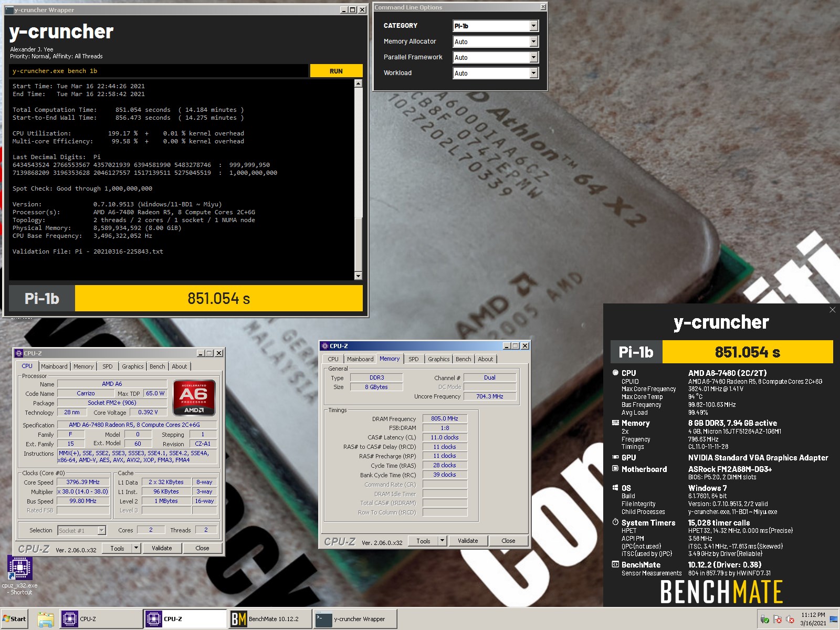Click the Validation File line in y-cruncher output
The image size is (840, 630).
click(x=88, y=251)
